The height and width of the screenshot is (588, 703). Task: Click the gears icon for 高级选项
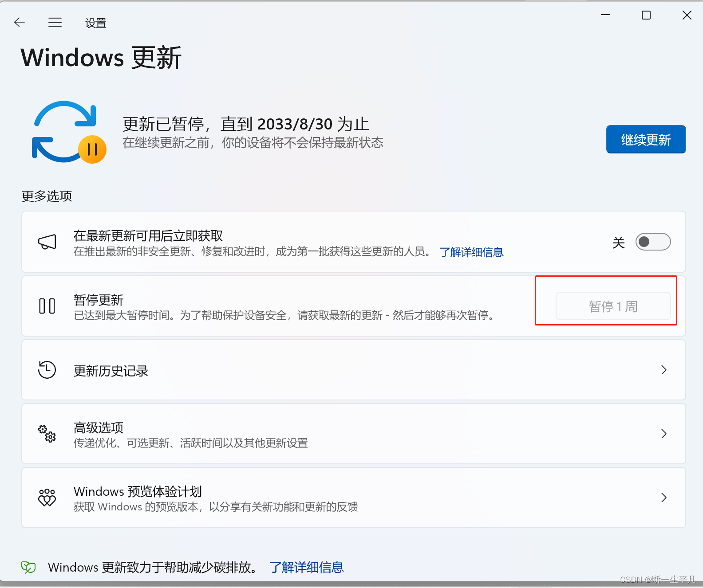(x=47, y=434)
